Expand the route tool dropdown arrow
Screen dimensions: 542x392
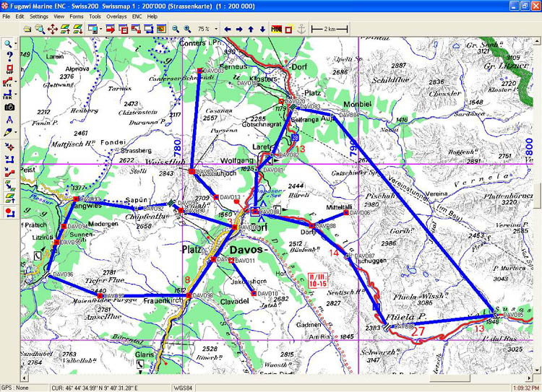point(17,83)
